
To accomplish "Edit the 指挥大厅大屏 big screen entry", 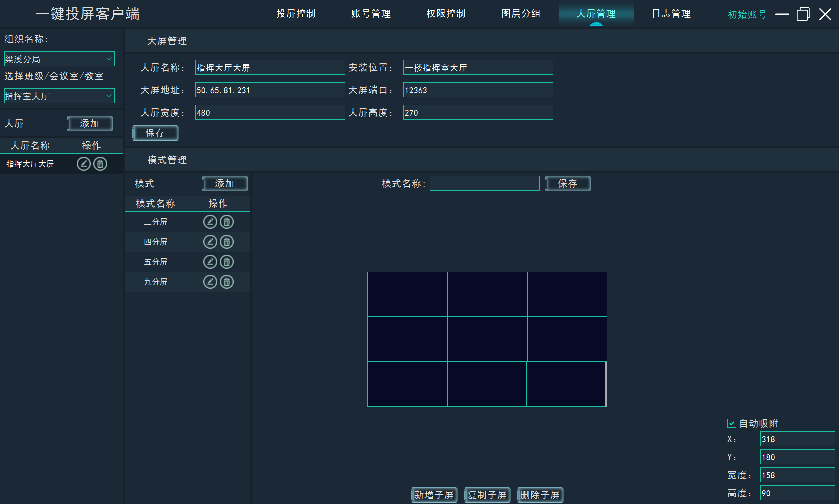I will click(x=84, y=164).
